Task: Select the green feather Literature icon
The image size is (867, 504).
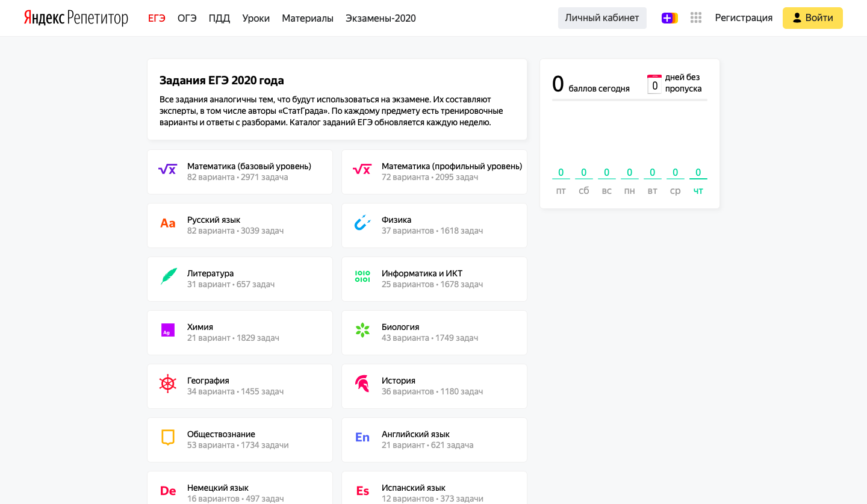Action: (x=168, y=277)
